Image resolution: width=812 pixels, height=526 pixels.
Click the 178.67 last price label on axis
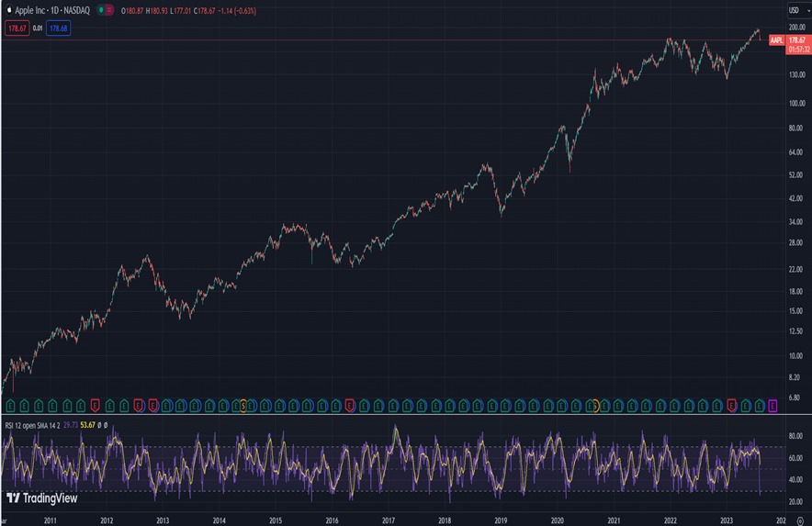(798, 39)
